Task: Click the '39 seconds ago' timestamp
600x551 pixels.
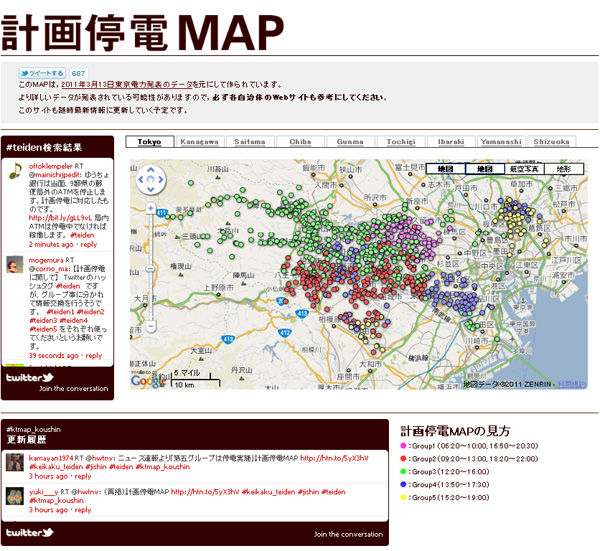Action: [54, 355]
